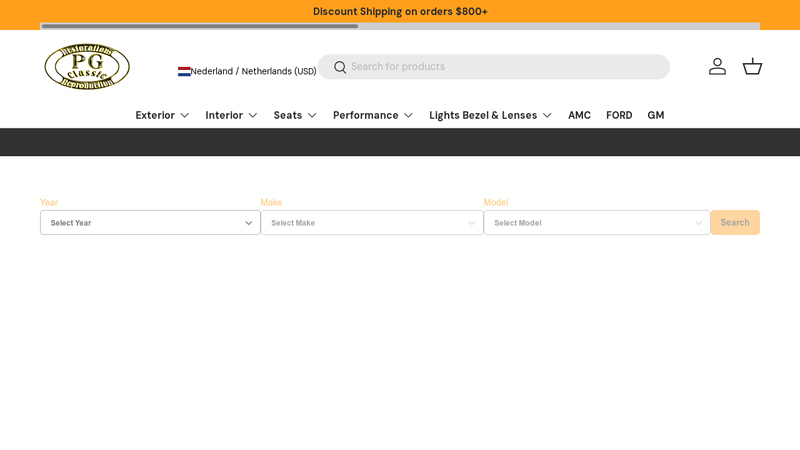Click the Netherlands flag icon
Viewport: 800px width, 450px height.
tap(184, 71)
